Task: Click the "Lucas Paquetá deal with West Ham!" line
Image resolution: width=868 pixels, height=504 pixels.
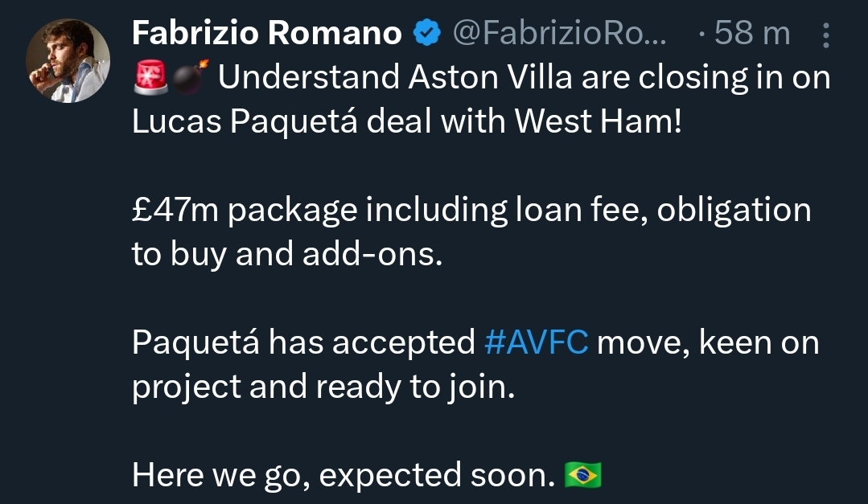Action: [x=406, y=121]
